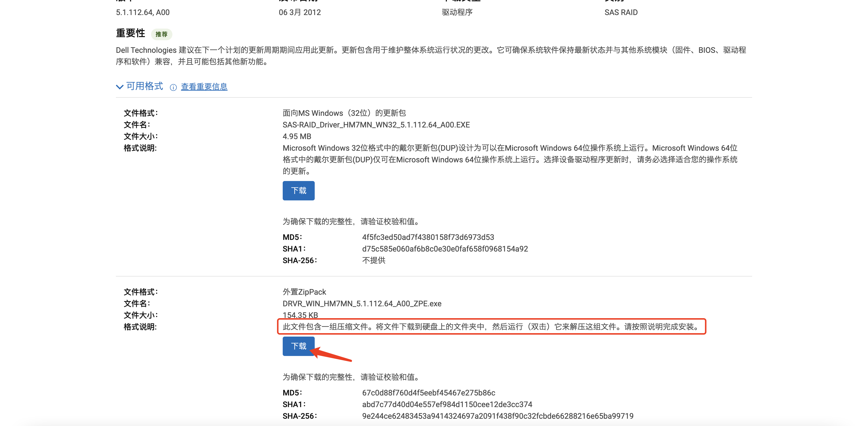
Task: Click the green 推荐 badge
Action: point(161,34)
